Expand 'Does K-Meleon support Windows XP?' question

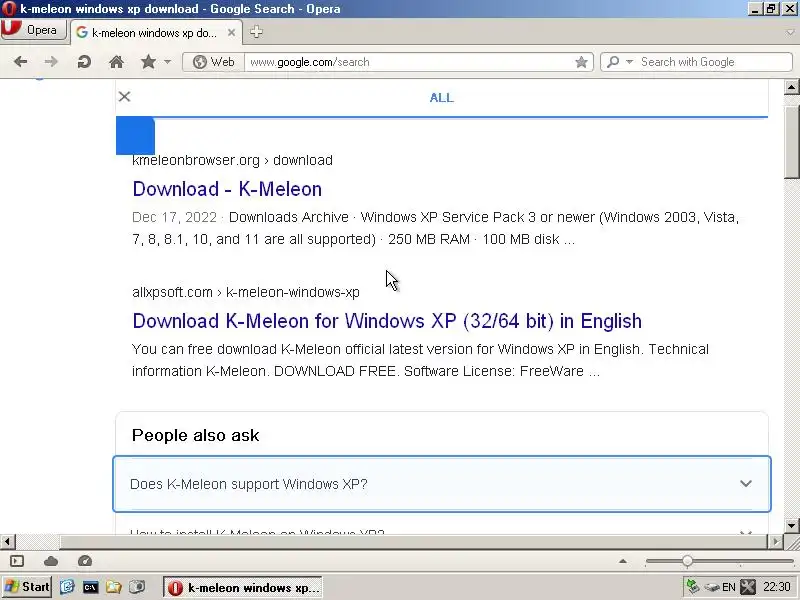442,484
